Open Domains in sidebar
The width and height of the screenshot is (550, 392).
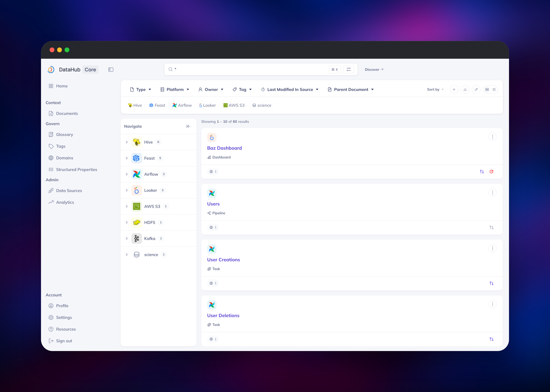click(x=61, y=158)
